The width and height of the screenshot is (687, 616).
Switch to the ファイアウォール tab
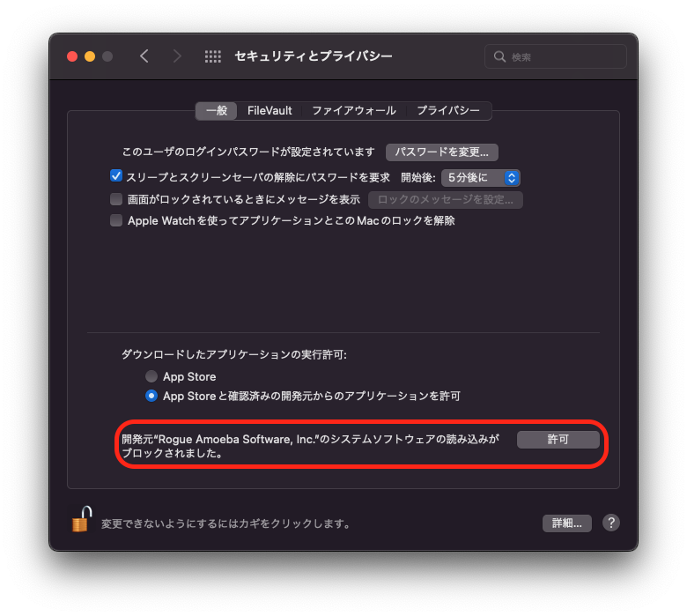click(354, 110)
